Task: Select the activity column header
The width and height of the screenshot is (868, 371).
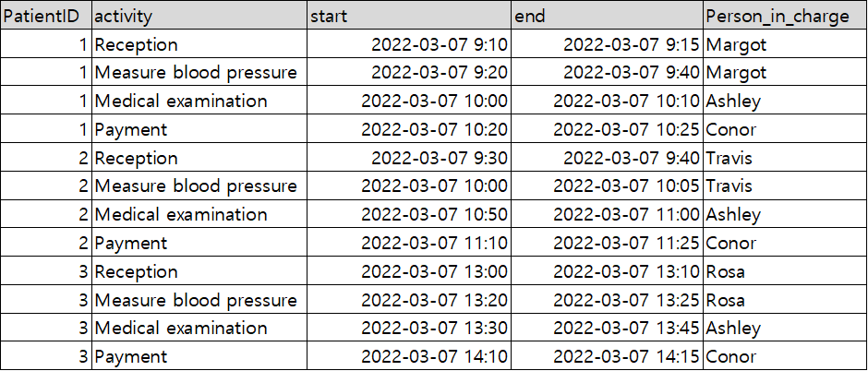Action: 199,16
